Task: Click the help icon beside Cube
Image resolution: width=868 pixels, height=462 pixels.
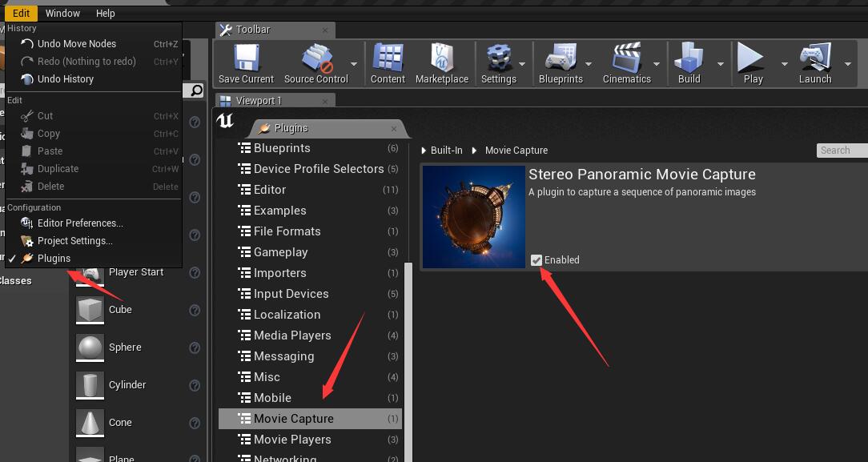Action: click(195, 310)
